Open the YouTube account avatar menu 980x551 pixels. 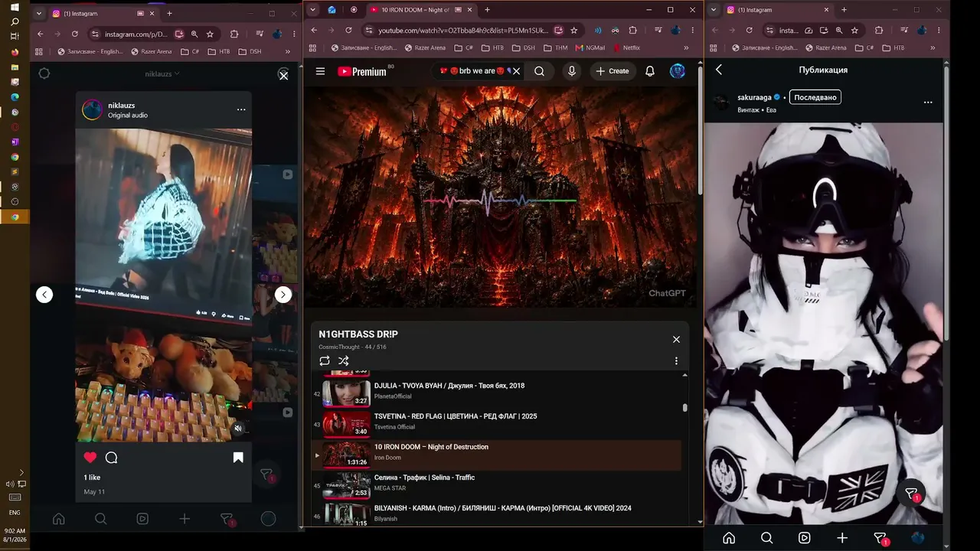click(x=678, y=71)
